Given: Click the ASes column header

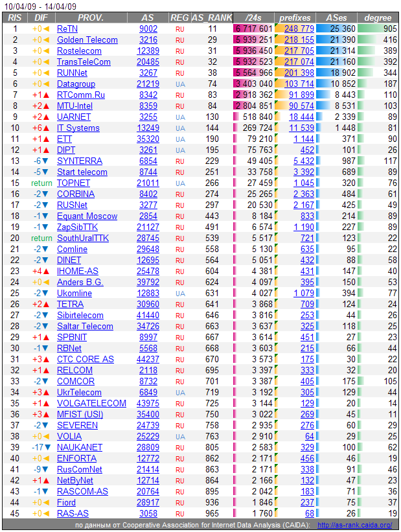Looking at the screenshot, I should tap(336, 17).
